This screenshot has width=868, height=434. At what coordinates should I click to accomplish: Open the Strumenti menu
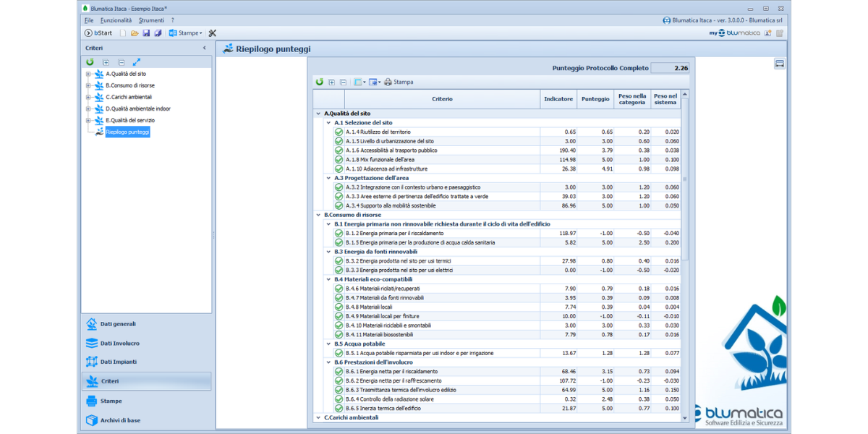pyautogui.click(x=151, y=20)
